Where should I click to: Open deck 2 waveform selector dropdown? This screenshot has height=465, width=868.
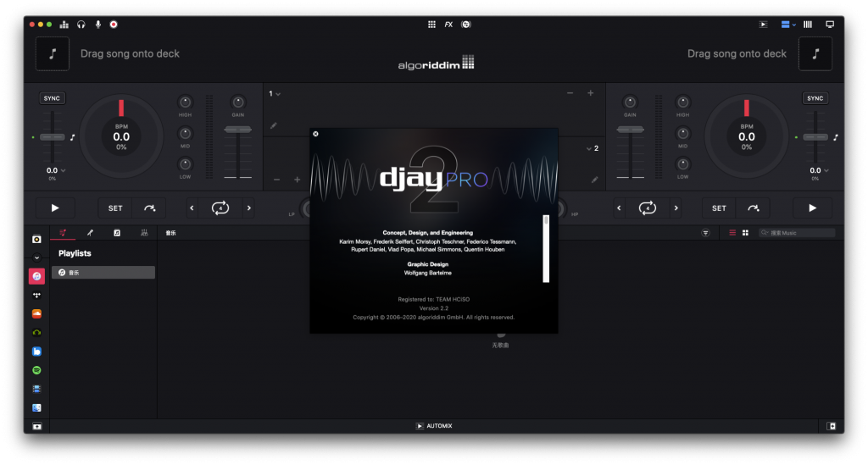pos(593,148)
